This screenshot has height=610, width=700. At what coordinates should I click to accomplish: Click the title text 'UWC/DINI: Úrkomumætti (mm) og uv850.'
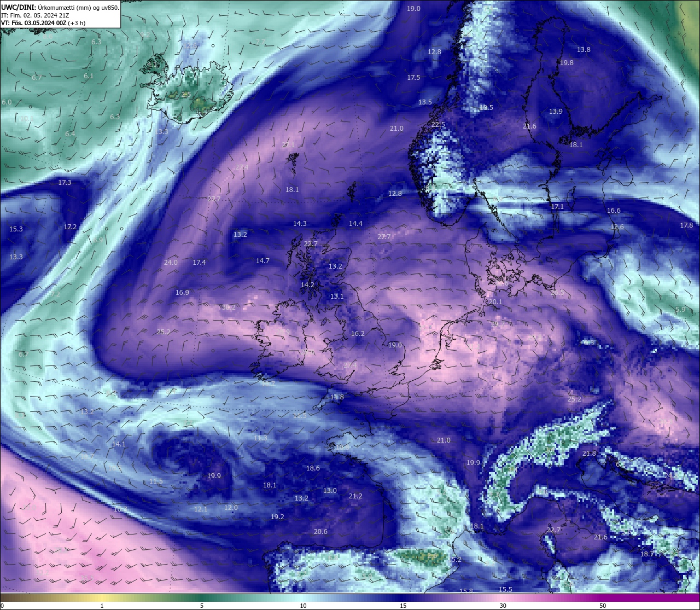(60, 8)
